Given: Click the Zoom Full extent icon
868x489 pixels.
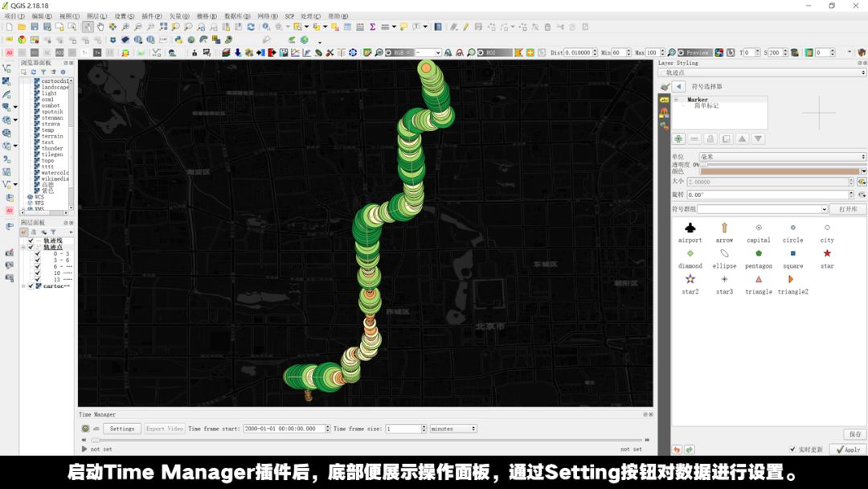Looking at the screenshot, I should point(162,27).
